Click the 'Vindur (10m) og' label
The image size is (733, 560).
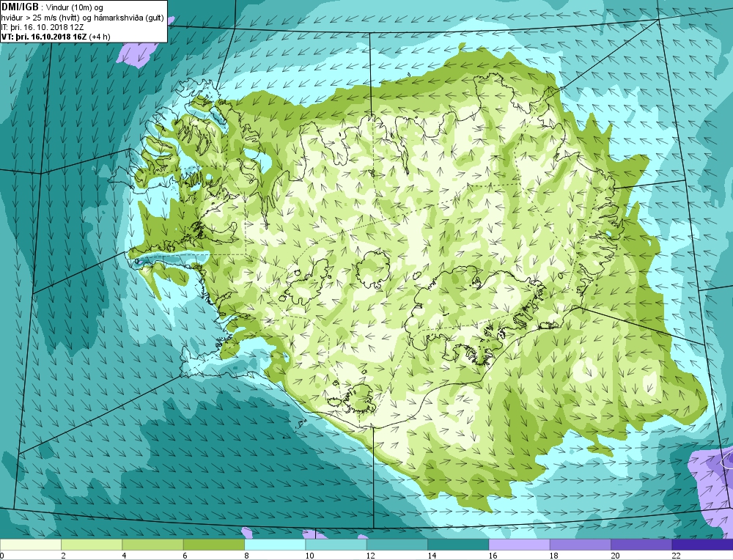(74, 8)
